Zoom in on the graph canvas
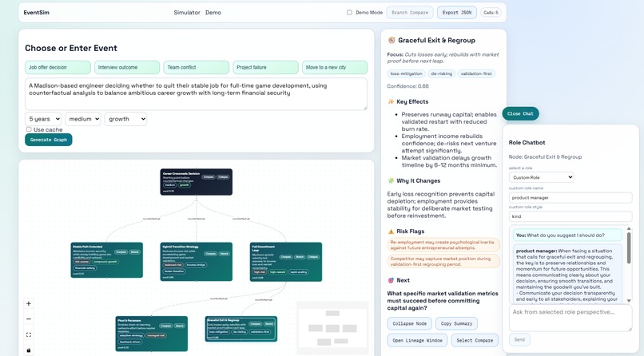 tap(29, 304)
